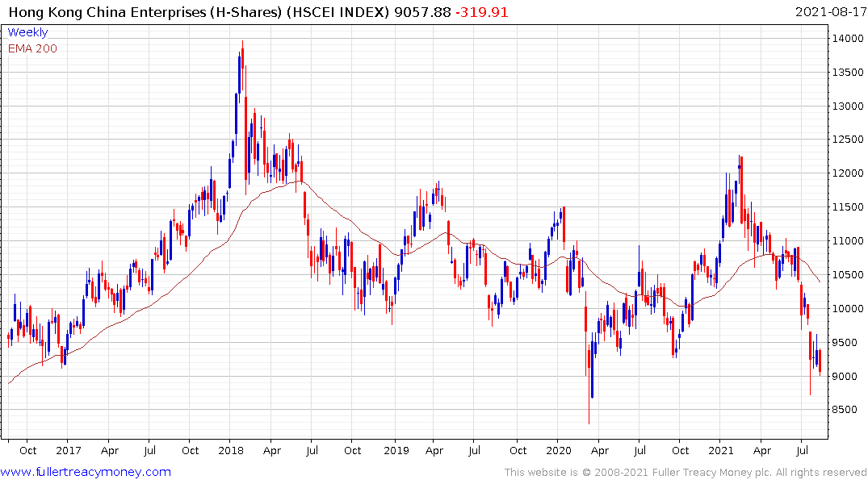Click the 2018 x-axis year label

(231, 451)
